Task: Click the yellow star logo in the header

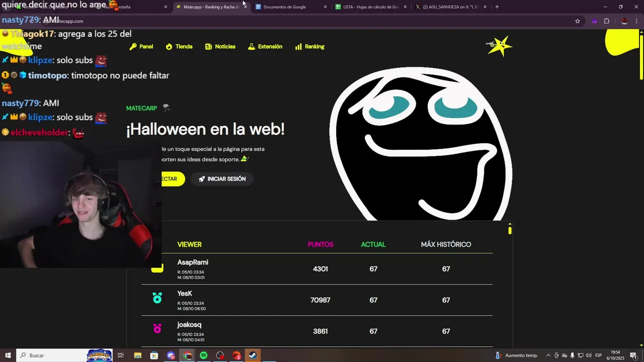Action: [x=500, y=46]
